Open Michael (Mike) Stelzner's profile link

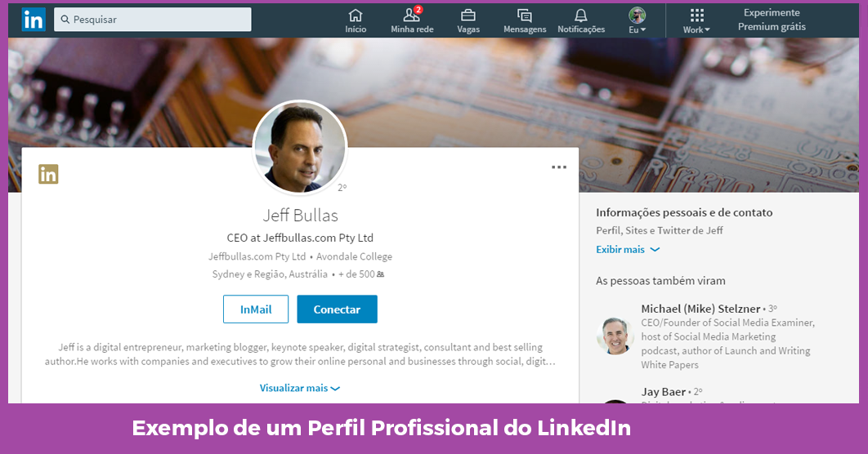pyautogui.click(x=700, y=309)
